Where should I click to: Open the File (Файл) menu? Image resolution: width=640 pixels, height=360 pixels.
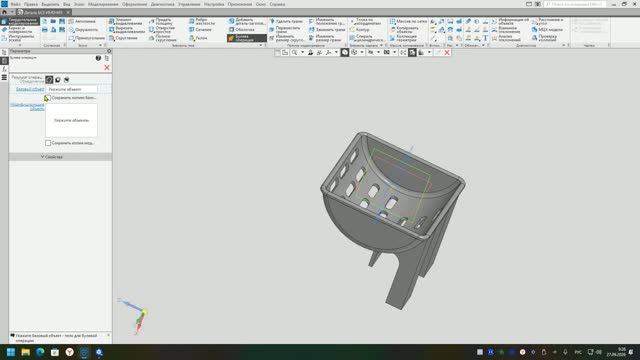16,4
